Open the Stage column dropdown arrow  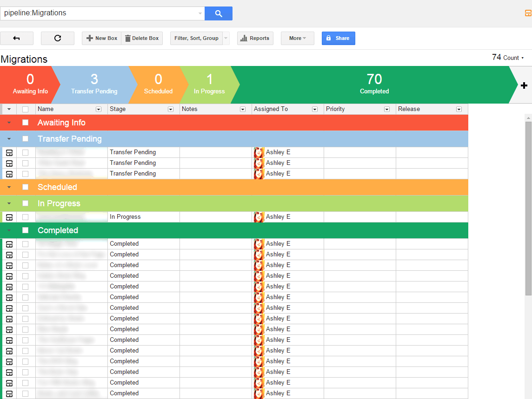pyautogui.click(x=171, y=109)
